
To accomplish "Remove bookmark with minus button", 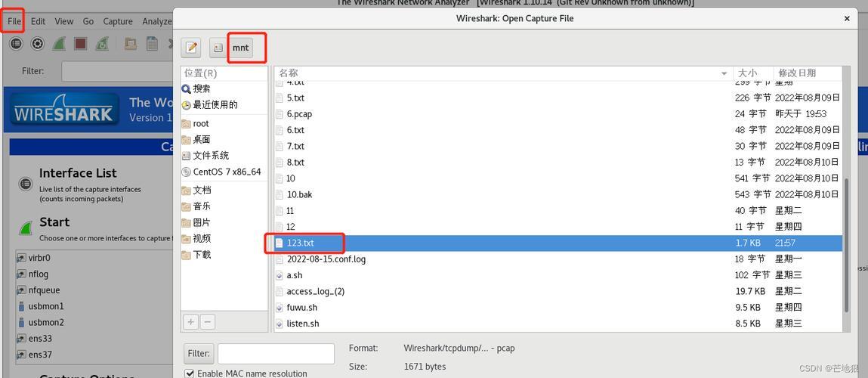I will click(x=207, y=321).
